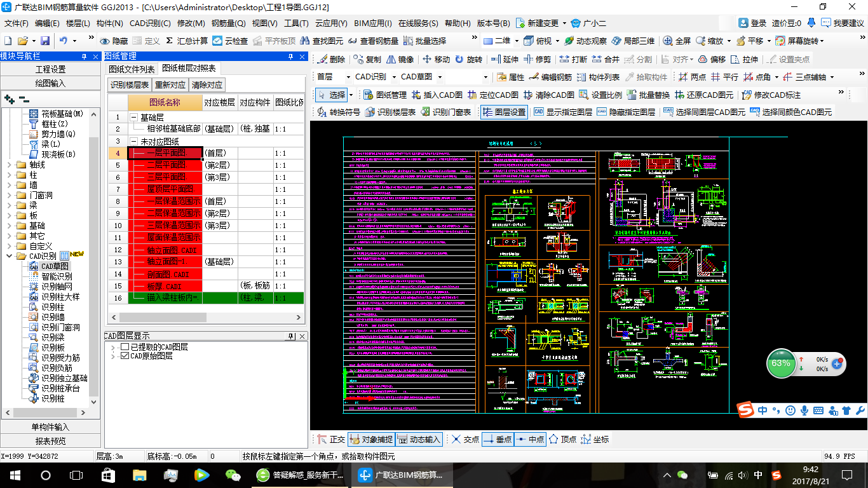Switch to 图纸楼层对照表 tab
Image resolution: width=868 pixels, height=488 pixels.
189,68
